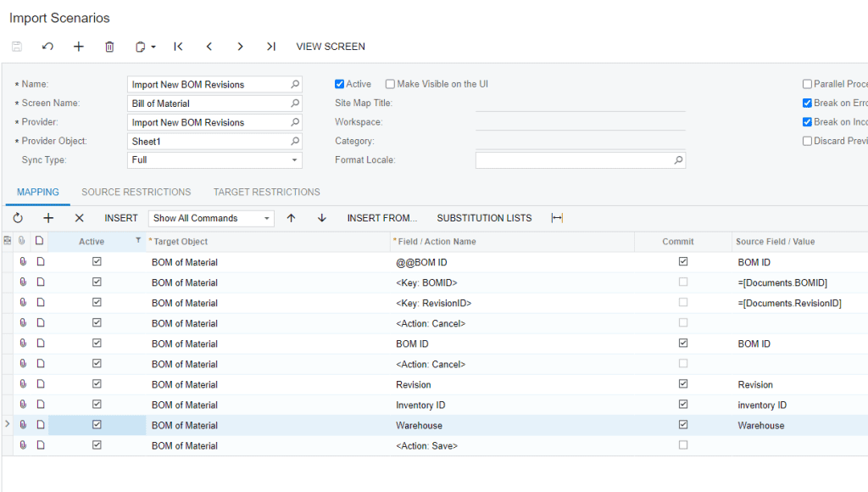Refresh the mapping grid
The image size is (868, 492).
tap(18, 218)
